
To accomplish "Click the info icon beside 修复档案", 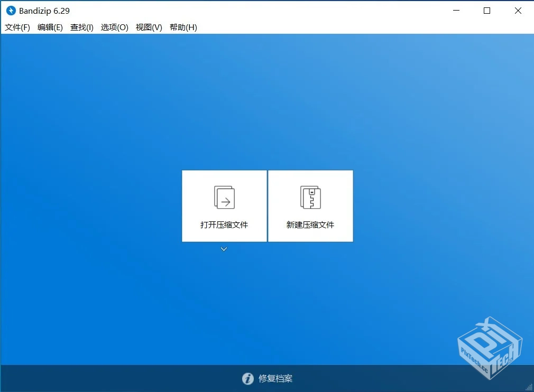I will point(247,378).
